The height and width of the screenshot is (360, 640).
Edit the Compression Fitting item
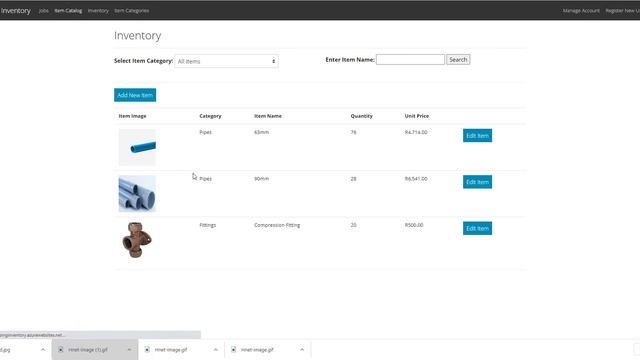(x=477, y=229)
